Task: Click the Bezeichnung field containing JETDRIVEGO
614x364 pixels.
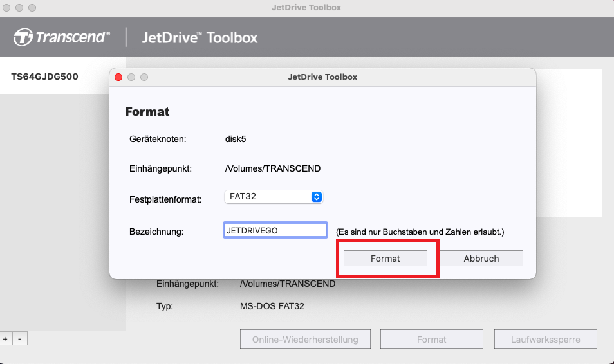Action: pyautogui.click(x=275, y=230)
